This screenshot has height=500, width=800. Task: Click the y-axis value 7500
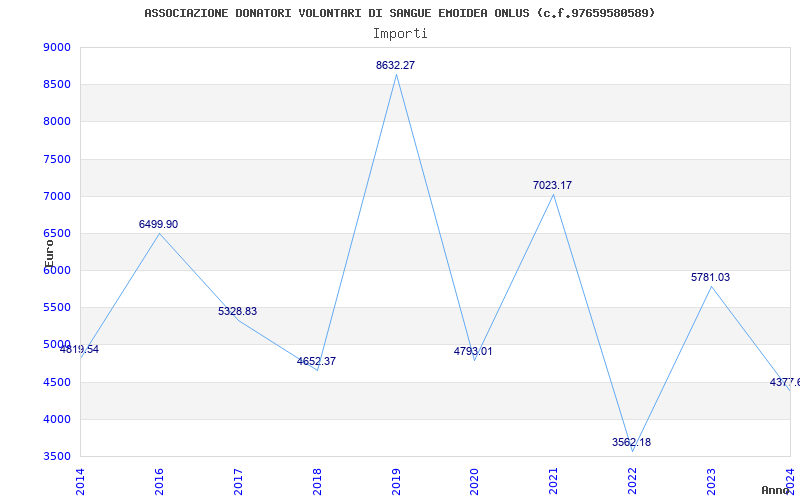(x=57, y=159)
